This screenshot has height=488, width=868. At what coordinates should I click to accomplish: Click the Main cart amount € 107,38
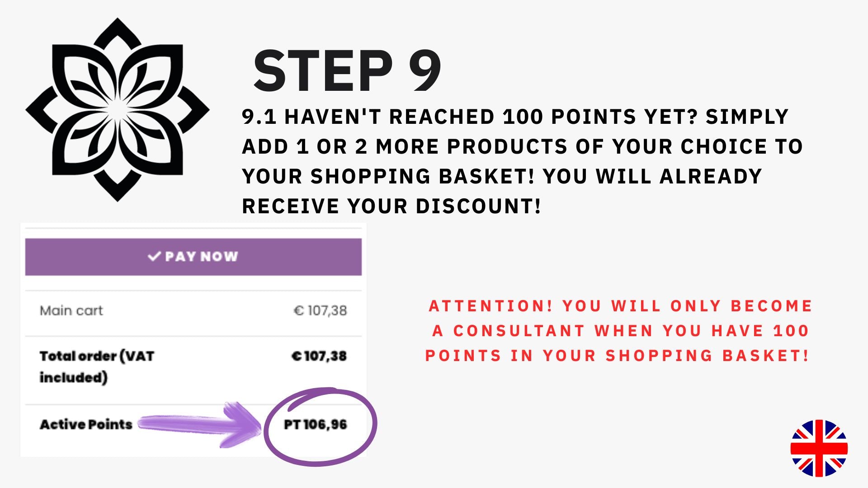[x=320, y=310]
